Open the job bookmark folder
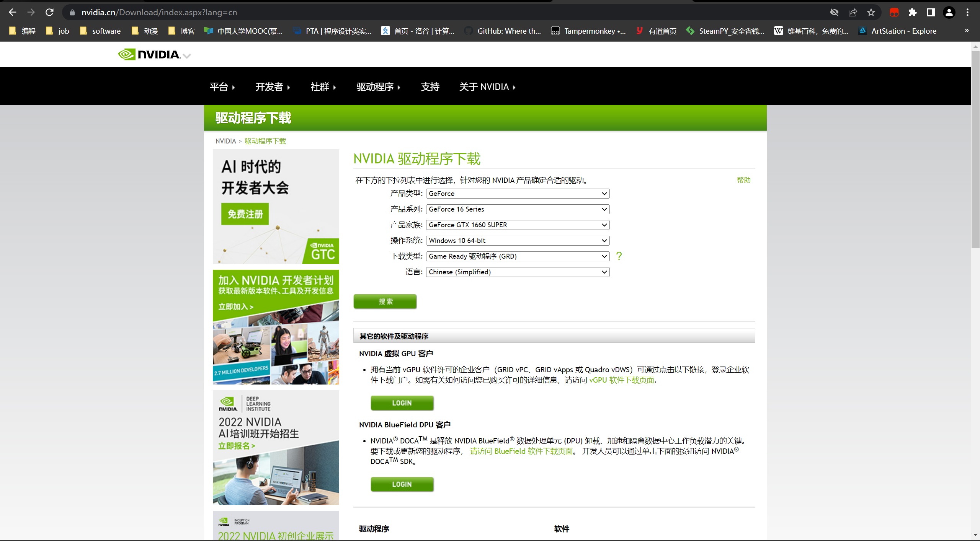The width and height of the screenshot is (980, 541). click(57, 31)
